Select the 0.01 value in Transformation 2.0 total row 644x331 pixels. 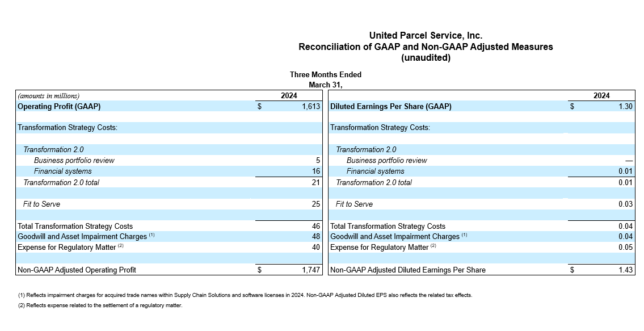pos(625,182)
